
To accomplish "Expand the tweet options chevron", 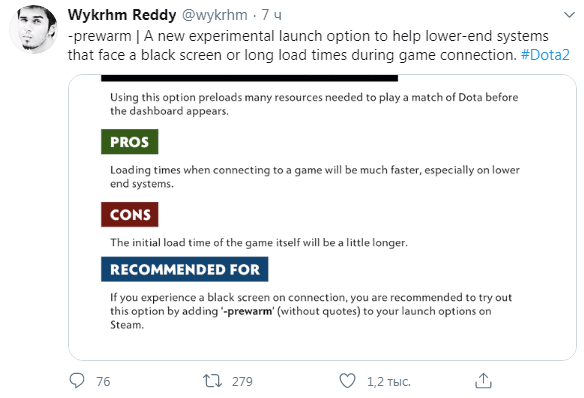I will pyautogui.click(x=569, y=15).
